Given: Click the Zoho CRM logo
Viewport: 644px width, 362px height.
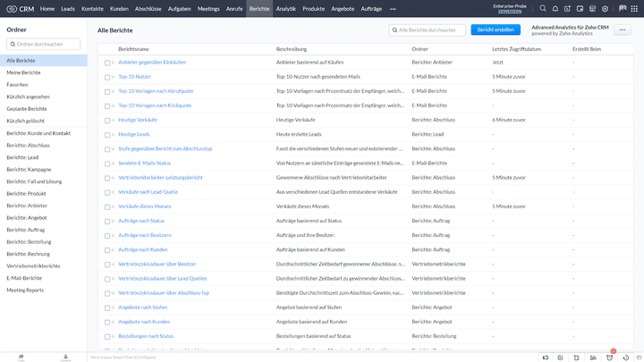Looking at the screenshot, I should click(20, 9).
